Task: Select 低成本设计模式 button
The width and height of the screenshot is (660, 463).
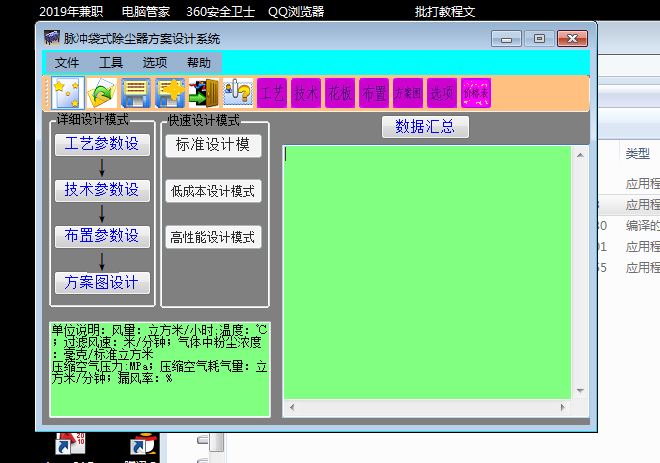Action: click(x=213, y=191)
